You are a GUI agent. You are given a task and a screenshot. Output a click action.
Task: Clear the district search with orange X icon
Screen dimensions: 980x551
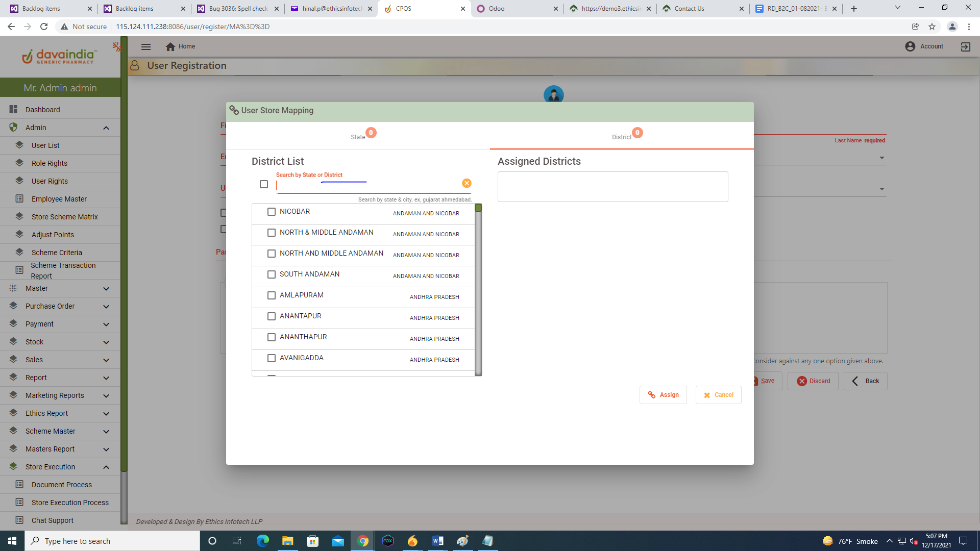pyautogui.click(x=467, y=183)
